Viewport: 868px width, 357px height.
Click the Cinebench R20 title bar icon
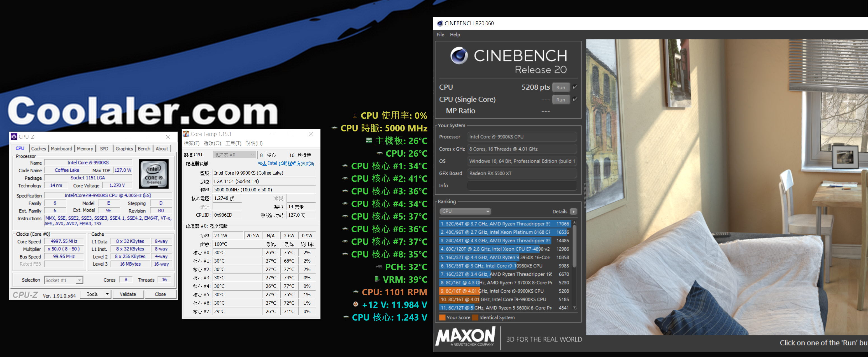tap(439, 23)
